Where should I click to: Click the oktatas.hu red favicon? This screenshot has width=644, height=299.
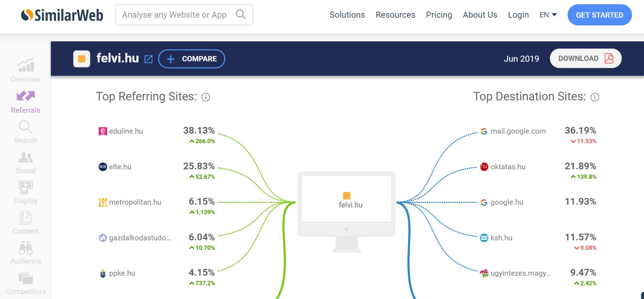coord(484,167)
